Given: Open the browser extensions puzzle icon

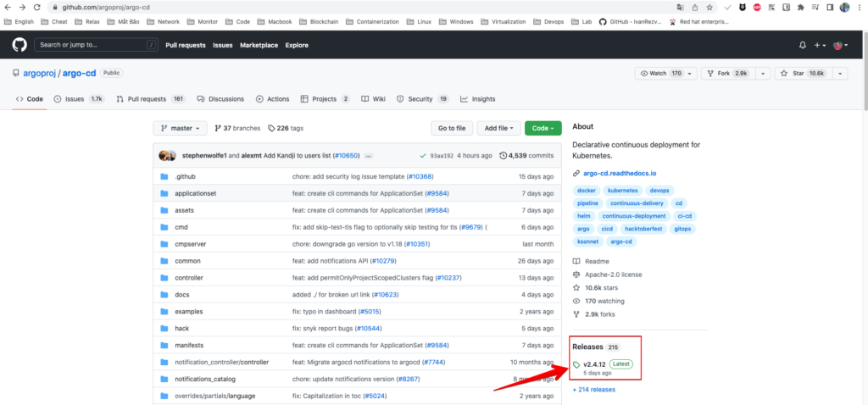Looking at the screenshot, I should pyautogui.click(x=800, y=7).
